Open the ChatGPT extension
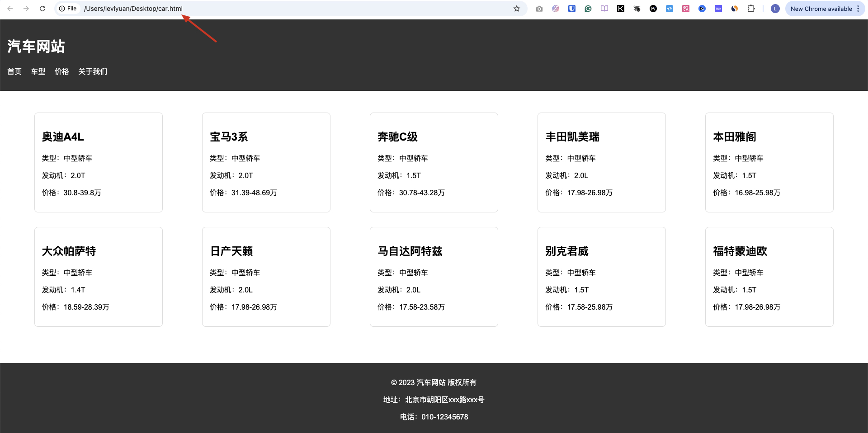868x433 pixels. click(556, 9)
